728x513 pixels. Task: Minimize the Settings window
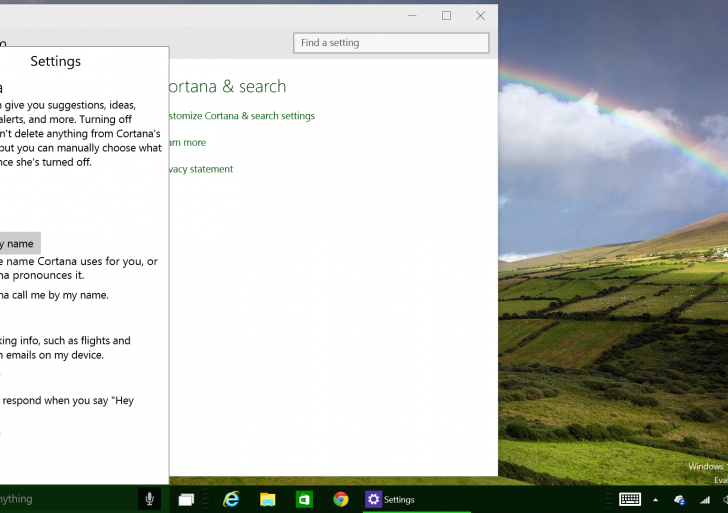point(412,15)
